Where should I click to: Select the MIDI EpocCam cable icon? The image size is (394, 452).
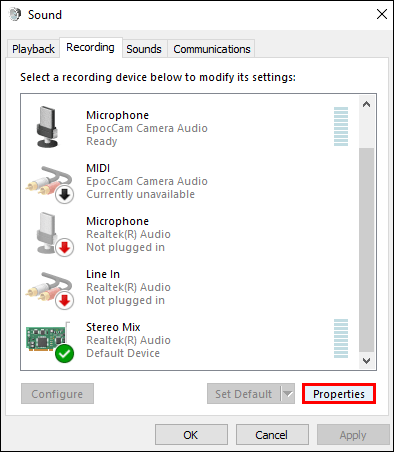(x=49, y=184)
